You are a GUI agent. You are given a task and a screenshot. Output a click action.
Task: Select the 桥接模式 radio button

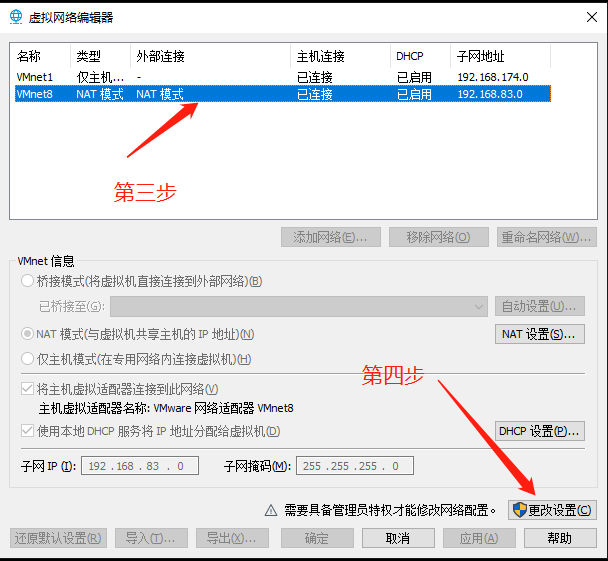coord(28,281)
